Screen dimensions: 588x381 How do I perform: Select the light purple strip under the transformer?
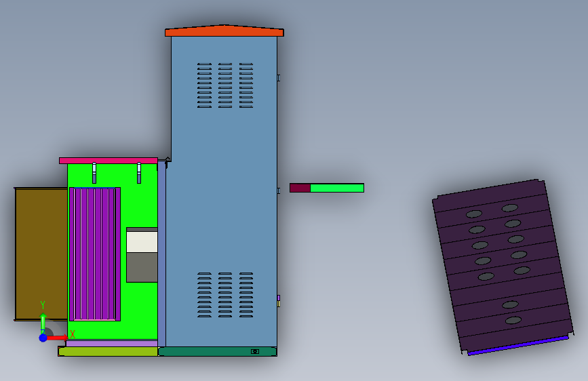[112, 343]
